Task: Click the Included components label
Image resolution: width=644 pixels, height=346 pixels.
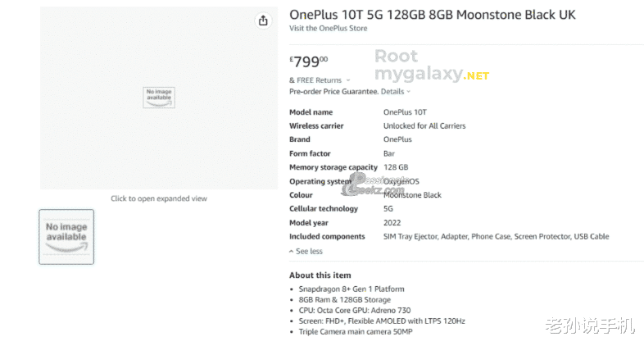Action: 327,237
